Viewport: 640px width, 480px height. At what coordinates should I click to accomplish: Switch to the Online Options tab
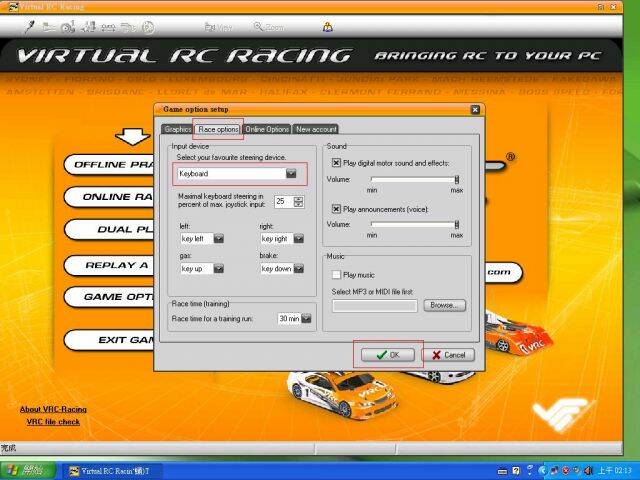point(267,129)
